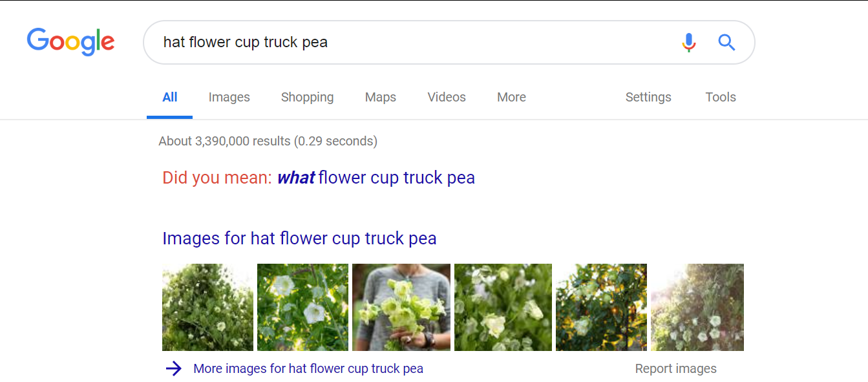Open the Maps results tab
The height and width of the screenshot is (382, 868).
pyautogui.click(x=380, y=97)
